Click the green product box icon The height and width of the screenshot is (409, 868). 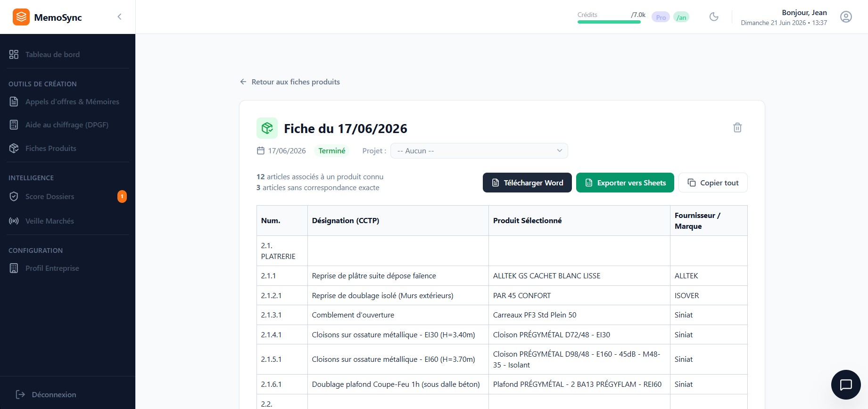click(x=267, y=128)
